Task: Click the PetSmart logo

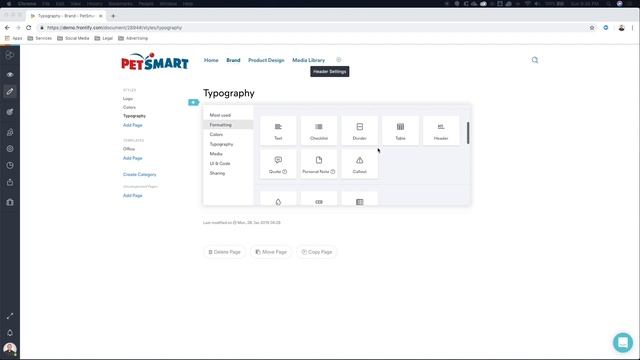Action: pos(155,62)
